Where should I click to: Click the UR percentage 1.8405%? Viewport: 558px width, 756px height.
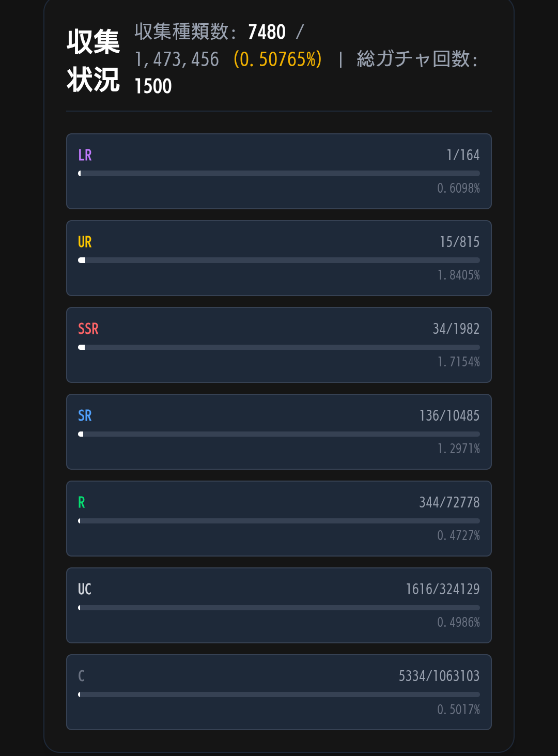click(459, 275)
